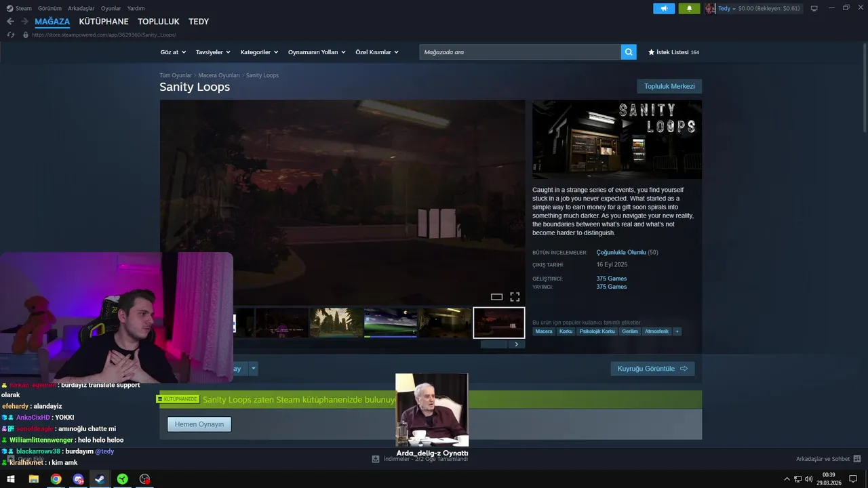This screenshot has width=868, height=488.
Task: Click the Topluluk Merkezi button
Action: (x=669, y=86)
